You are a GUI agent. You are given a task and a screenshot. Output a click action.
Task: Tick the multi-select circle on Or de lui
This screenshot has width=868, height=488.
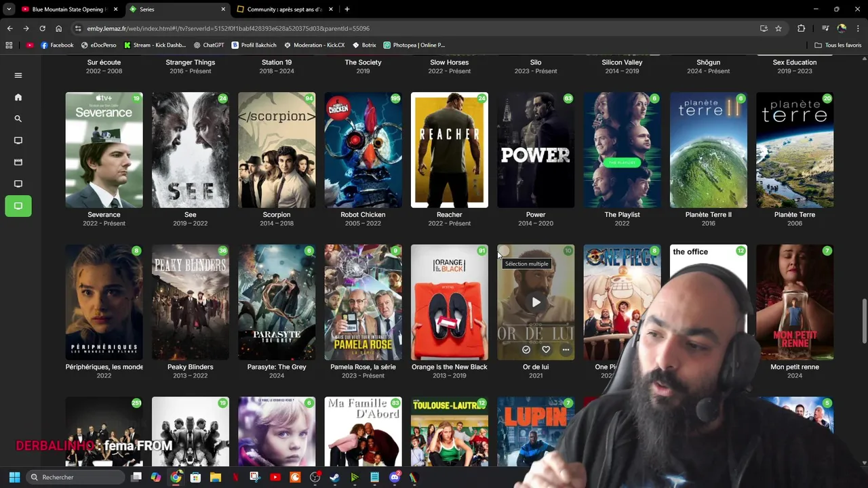(504, 251)
